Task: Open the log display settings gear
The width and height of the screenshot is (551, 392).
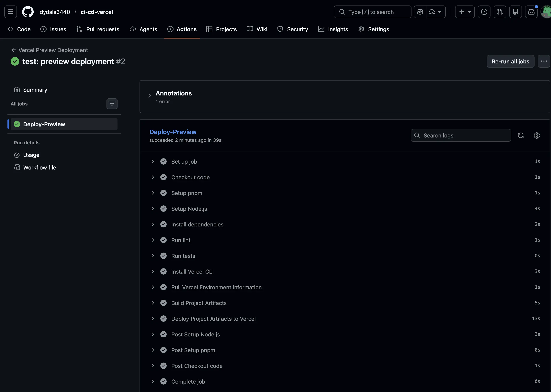Action: 537,136
